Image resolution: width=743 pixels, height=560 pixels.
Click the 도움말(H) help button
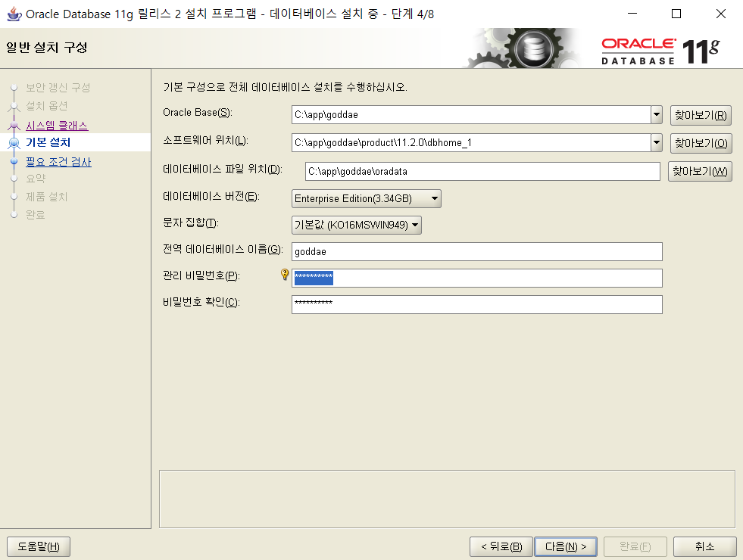(x=39, y=546)
